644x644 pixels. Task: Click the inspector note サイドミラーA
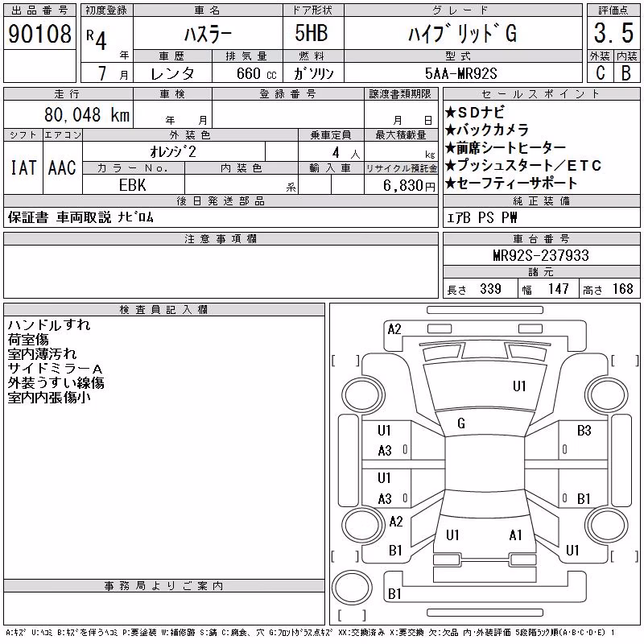[55, 369]
